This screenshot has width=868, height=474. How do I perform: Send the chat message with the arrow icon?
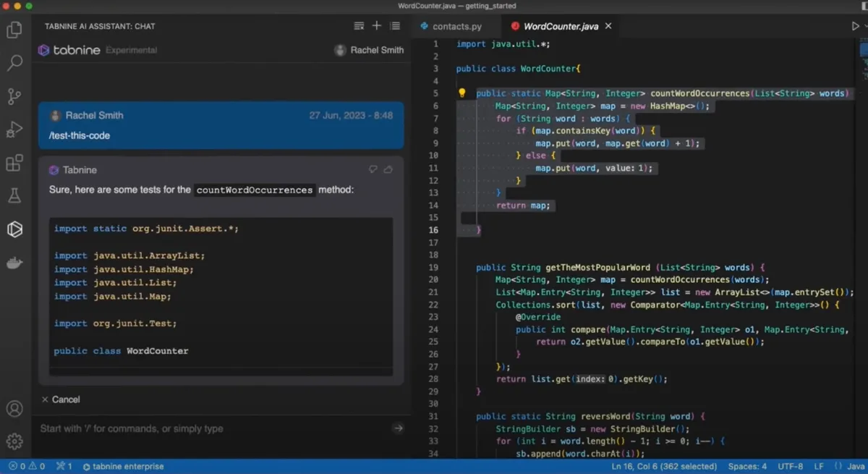398,428
